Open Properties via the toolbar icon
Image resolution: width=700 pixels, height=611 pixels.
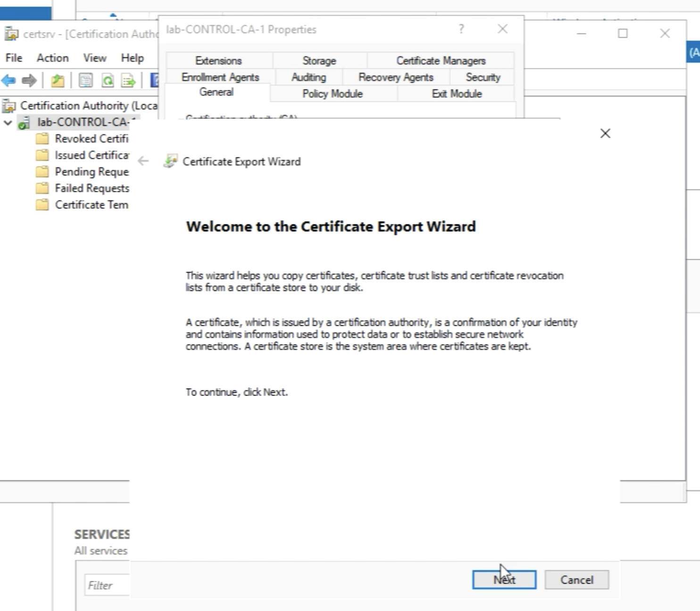[x=85, y=81]
